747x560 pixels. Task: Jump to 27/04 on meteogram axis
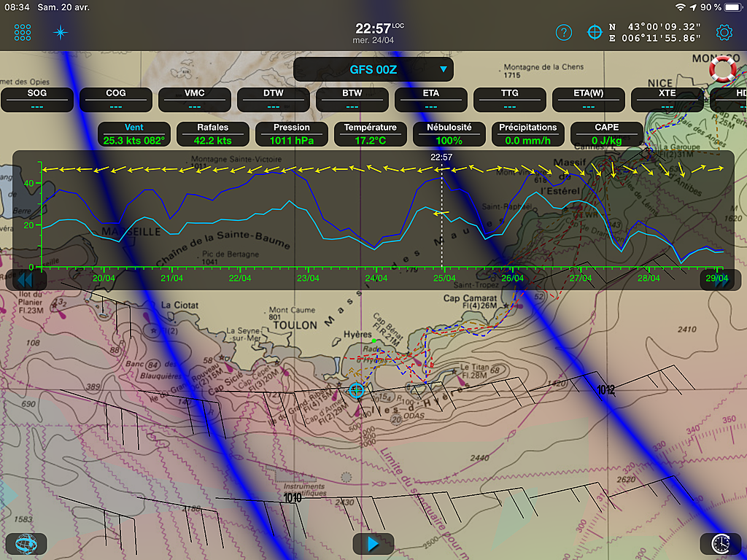pos(580,278)
